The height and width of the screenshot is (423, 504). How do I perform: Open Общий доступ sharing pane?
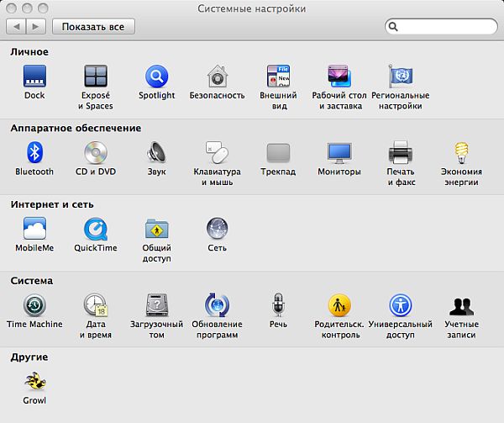tap(156, 229)
